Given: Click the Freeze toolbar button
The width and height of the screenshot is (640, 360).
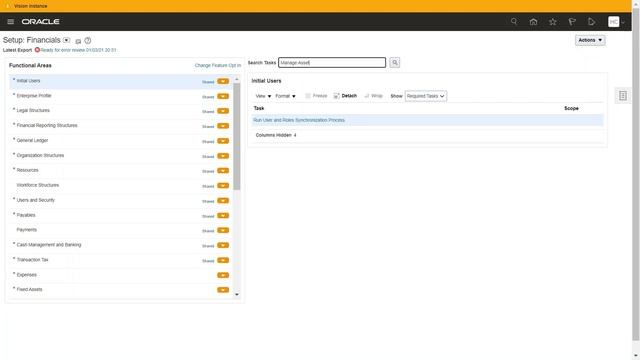Looking at the screenshot, I should point(316,96).
